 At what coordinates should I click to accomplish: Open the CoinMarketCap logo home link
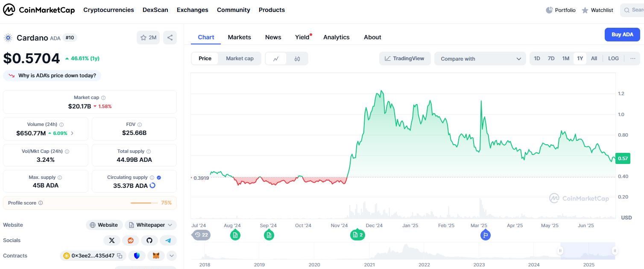point(39,10)
